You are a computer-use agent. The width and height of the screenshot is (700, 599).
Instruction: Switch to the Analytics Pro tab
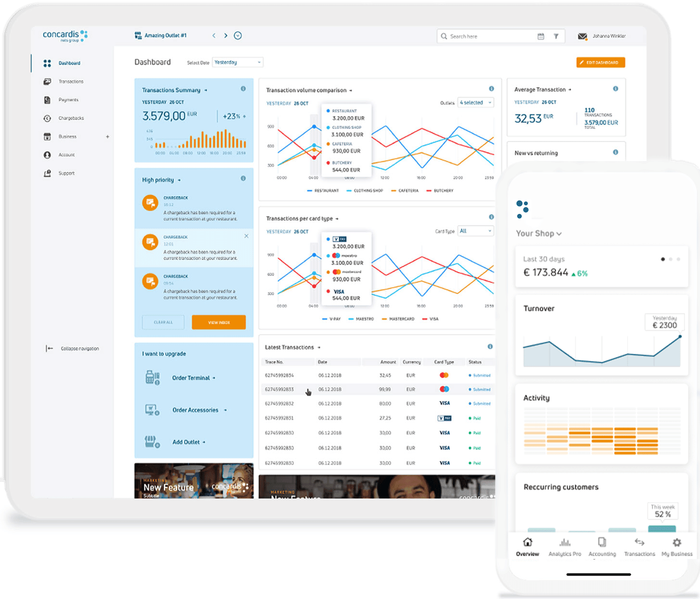tap(565, 547)
